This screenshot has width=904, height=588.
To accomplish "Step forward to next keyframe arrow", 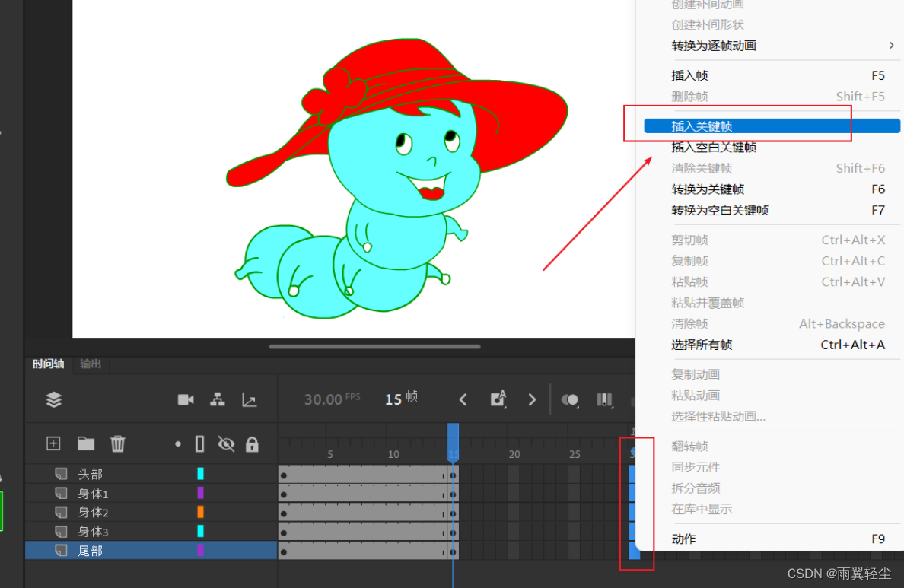I will coord(532,399).
